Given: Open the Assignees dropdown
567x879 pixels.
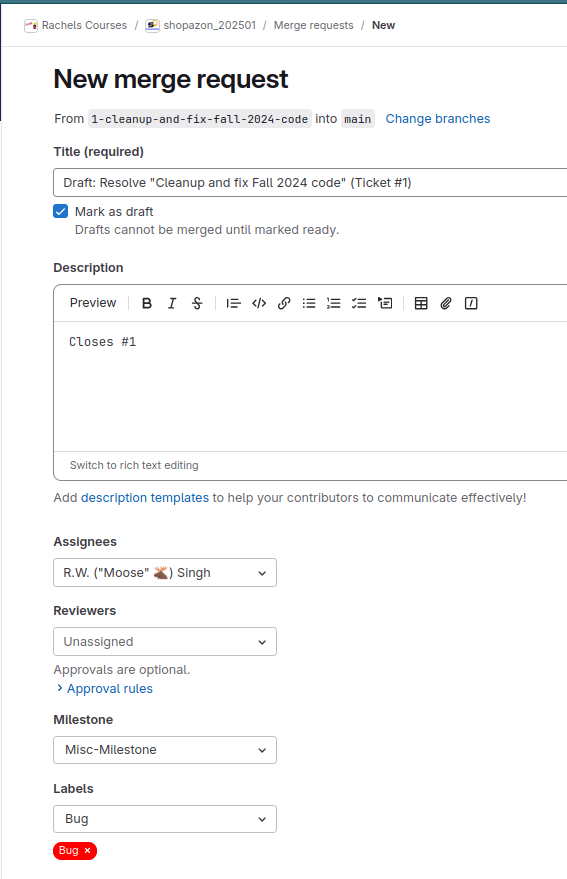Looking at the screenshot, I should tap(165, 572).
